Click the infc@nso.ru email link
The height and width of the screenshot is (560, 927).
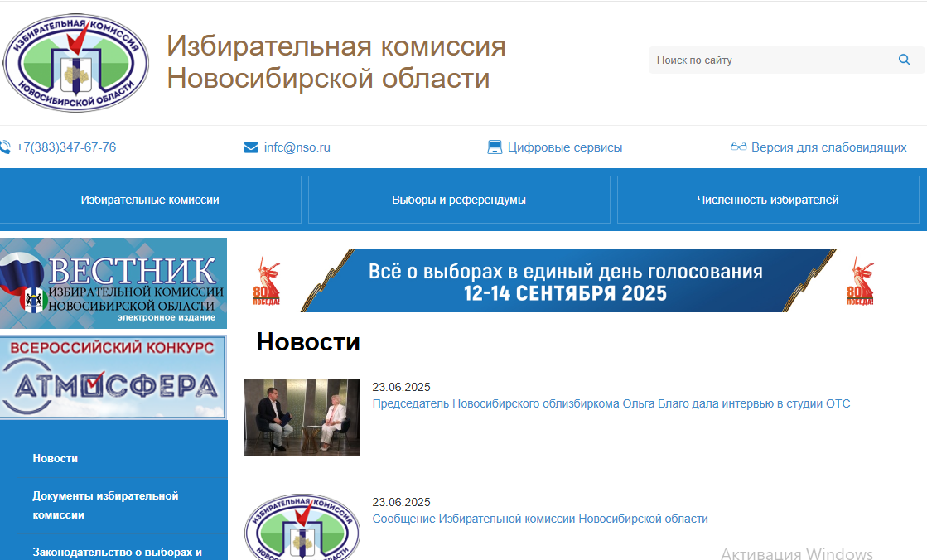click(297, 147)
